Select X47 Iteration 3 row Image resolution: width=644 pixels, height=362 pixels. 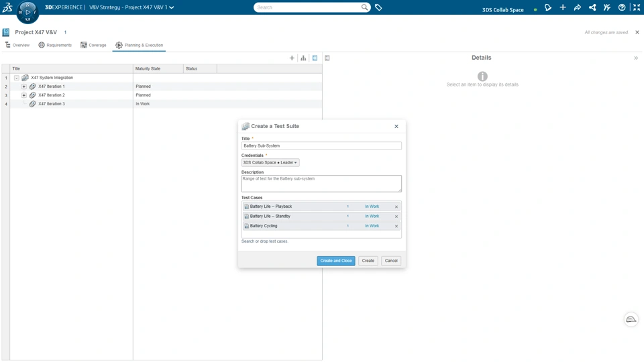(162, 104)
